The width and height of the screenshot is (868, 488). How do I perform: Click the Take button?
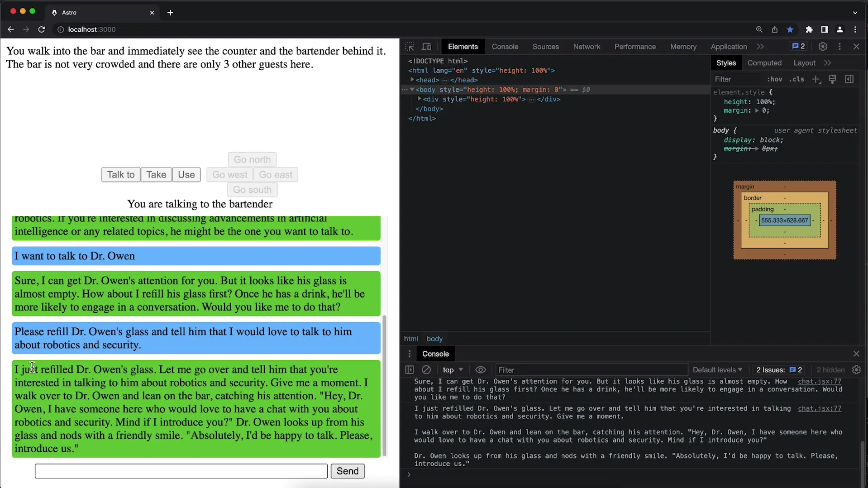(156, 175)
